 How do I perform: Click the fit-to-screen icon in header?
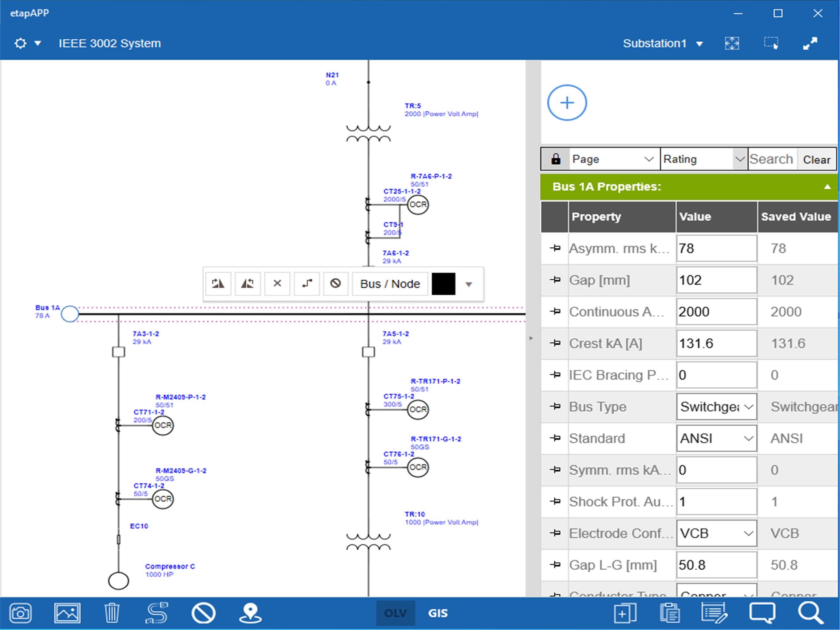pos(732,43)
